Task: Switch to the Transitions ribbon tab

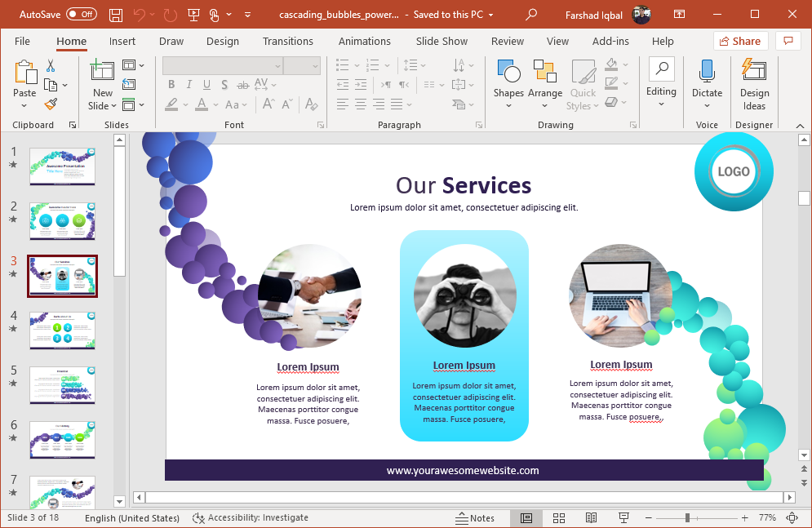Action: pyautogui.click(x=288, y=41)
